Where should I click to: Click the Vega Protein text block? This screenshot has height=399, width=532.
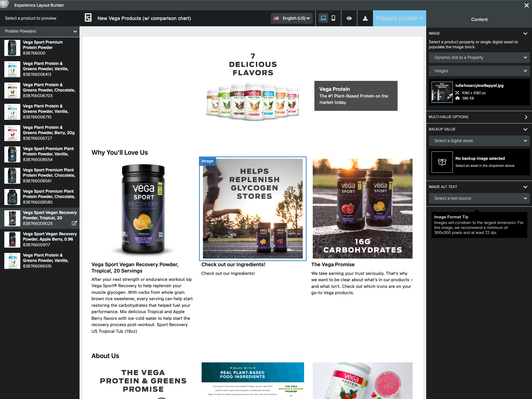point(356,96)
